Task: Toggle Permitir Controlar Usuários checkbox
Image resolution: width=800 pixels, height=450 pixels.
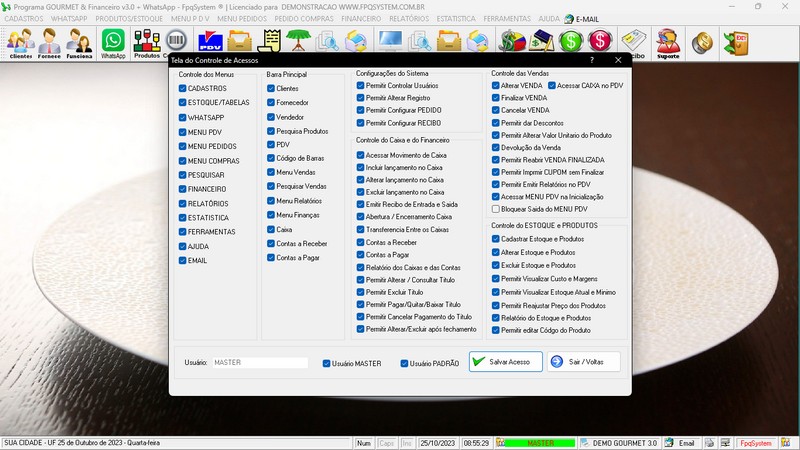Action: [x=360, y=86]
